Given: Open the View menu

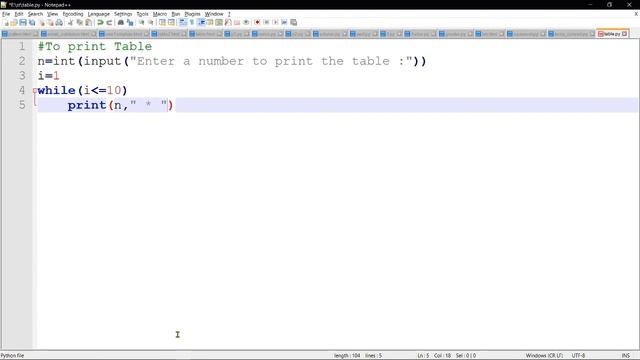Looking at the screenshot, I should click(x=52, y=14).
